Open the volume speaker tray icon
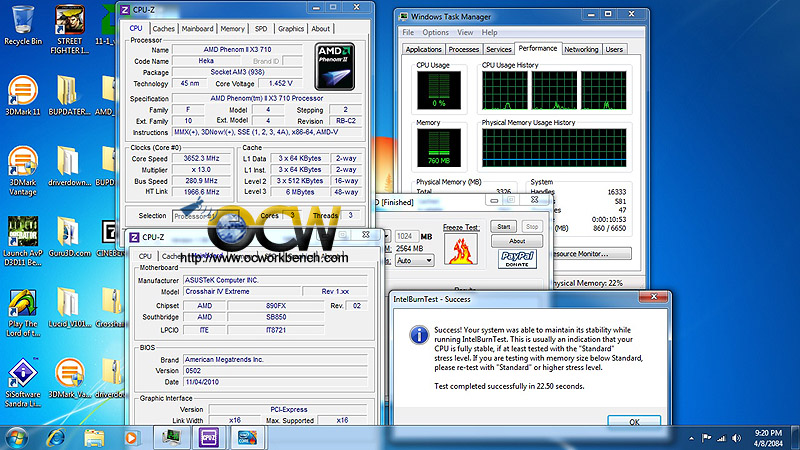Screen dimensions: 800x450 coord(736,438)
